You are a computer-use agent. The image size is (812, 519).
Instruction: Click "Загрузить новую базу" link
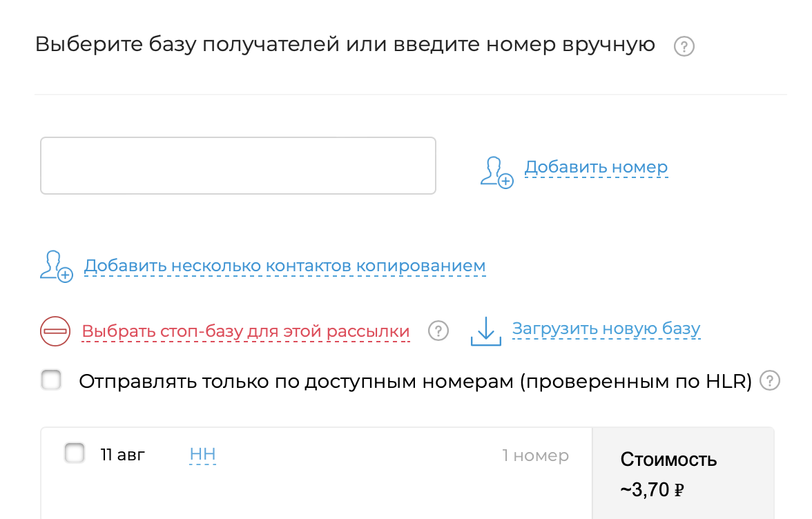[x=606, y=329]
